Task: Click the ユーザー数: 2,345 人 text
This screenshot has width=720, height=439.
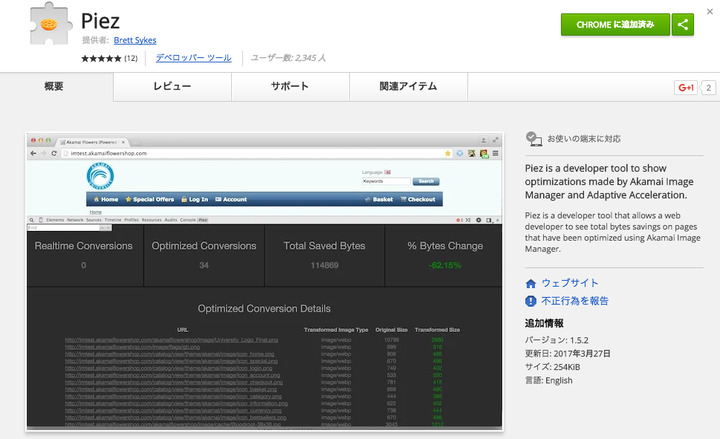Action: [x=288, y=58]
